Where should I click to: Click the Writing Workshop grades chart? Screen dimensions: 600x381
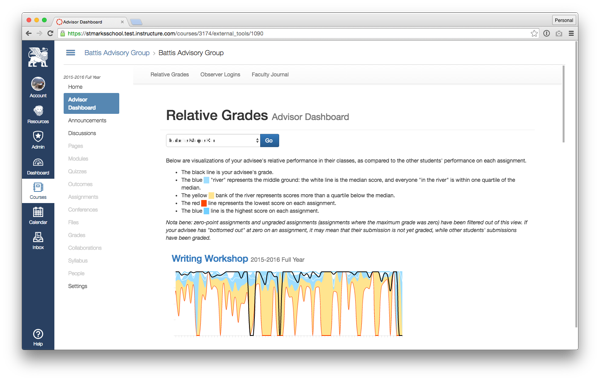click(289, 304)
